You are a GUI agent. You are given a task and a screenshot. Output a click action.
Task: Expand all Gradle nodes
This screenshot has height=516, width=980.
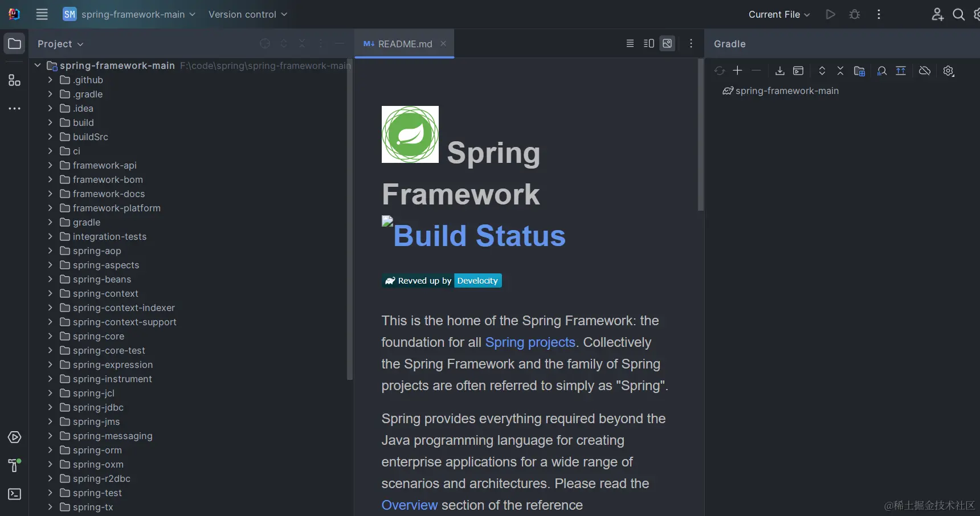tap(822, 71)
